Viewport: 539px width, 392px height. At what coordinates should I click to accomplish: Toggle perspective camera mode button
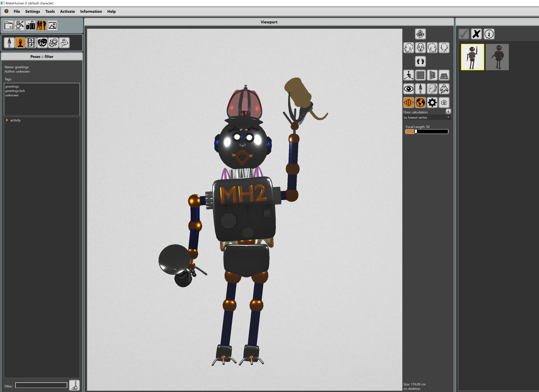point(409,103)
